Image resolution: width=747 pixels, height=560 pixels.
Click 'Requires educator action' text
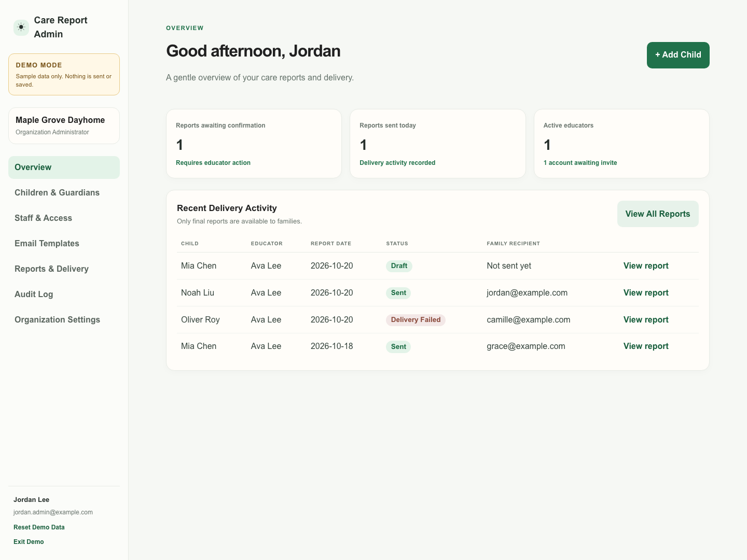(213, 163)
